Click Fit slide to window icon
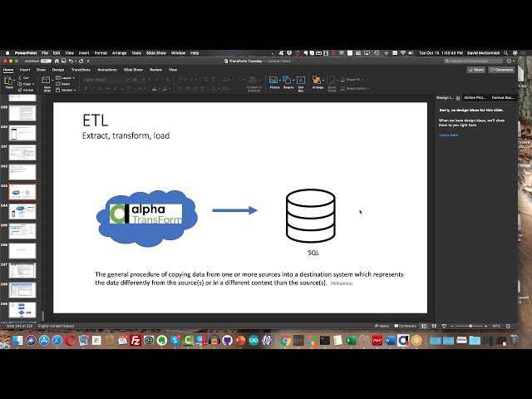The height and width of the screenshot is (399, 532). click(508, 326)
